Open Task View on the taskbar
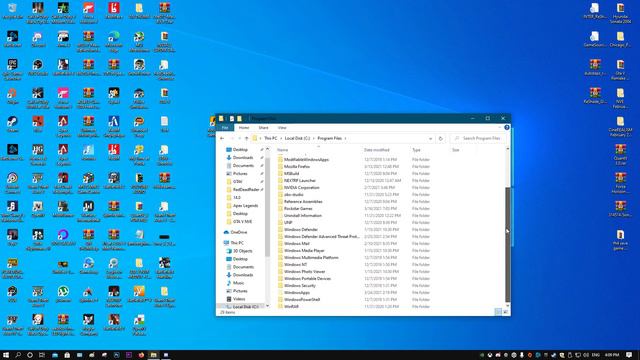The height and width of the screenshot is (360, 640). pyautogui.click(x=42, y=355)
